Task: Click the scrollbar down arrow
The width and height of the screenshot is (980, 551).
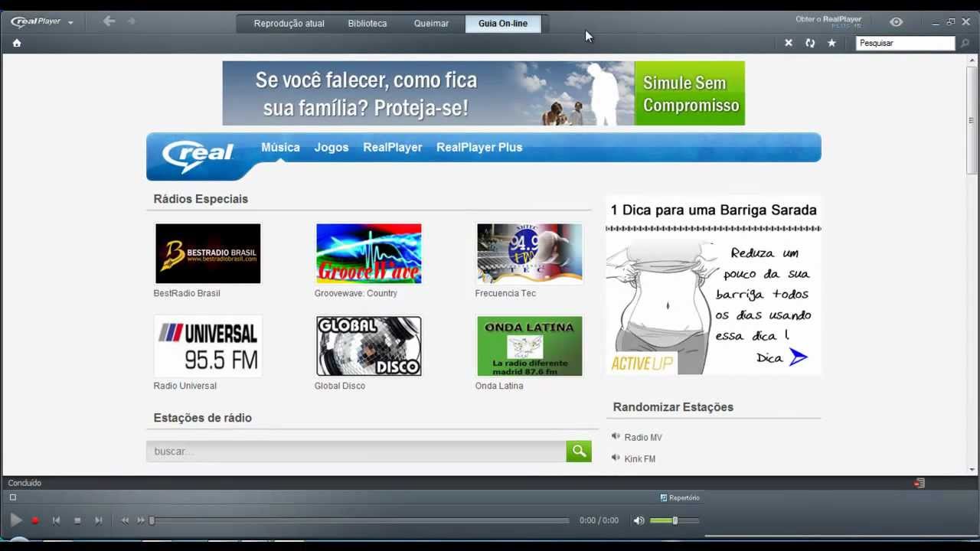Action: tap(972, 469)
